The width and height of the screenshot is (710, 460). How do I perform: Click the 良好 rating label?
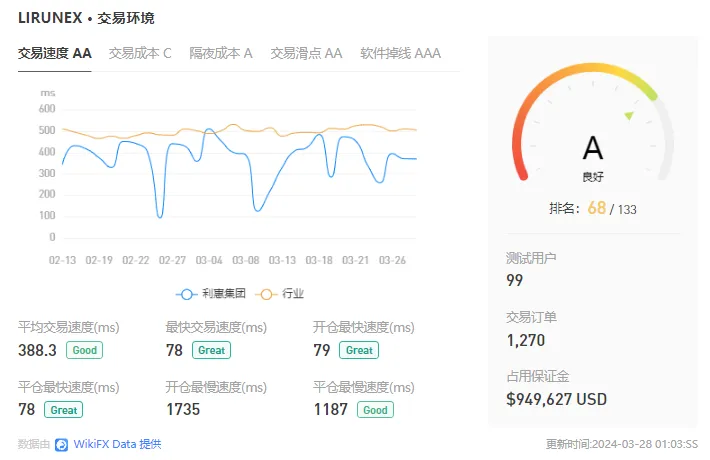pyautogui.click(x=593, y=177)
